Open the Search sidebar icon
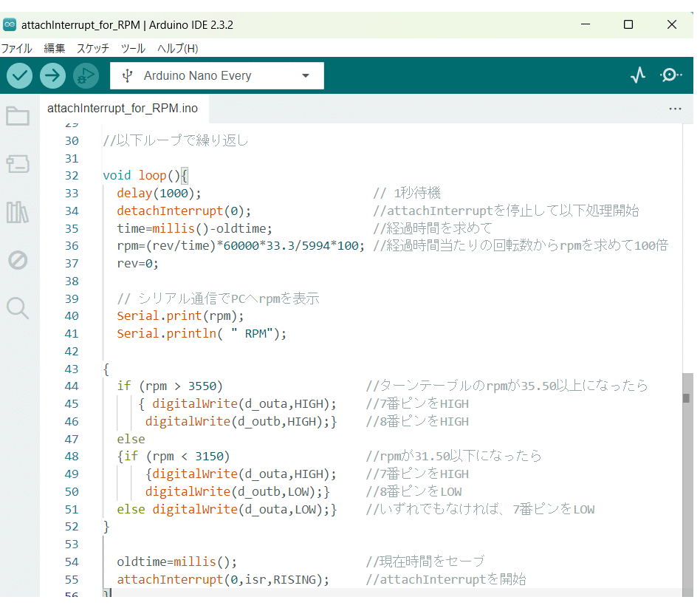This screenshot has height=611, width=700. 18,308
